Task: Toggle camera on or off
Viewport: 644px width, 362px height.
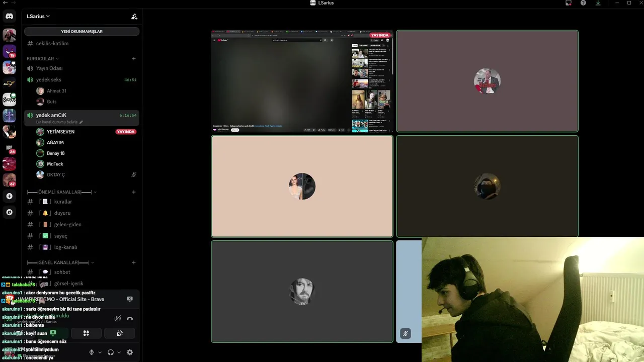Action: point(20,333)
